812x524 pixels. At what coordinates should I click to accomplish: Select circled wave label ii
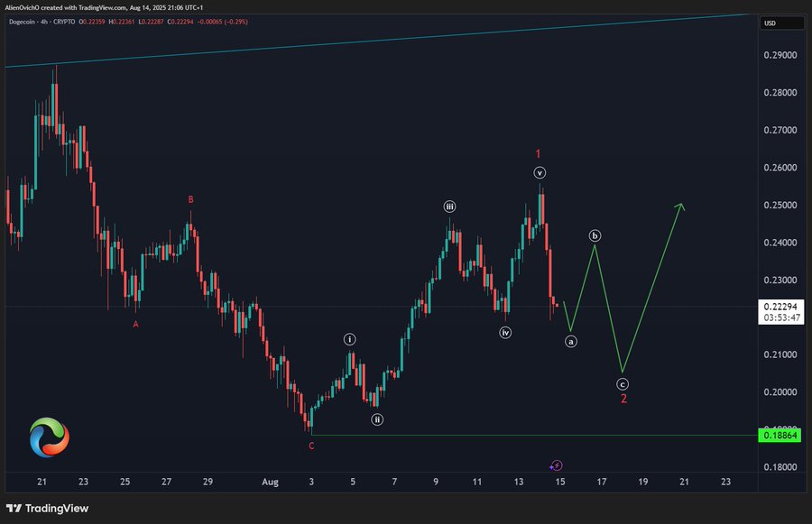377,419
